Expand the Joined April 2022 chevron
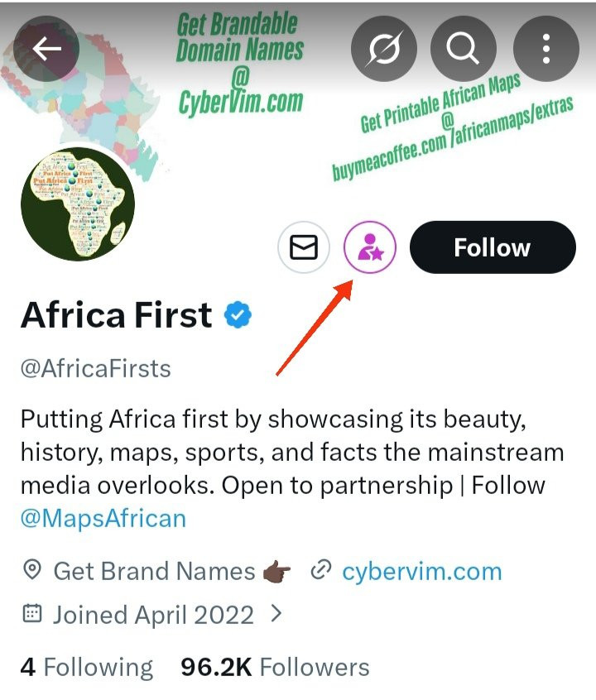 [277, 614]
